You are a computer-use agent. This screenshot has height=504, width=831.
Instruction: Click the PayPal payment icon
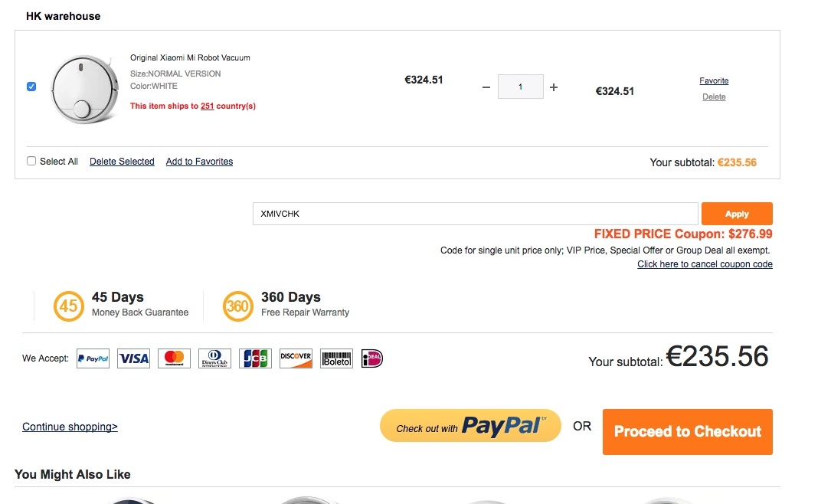click(x=93, y=358)
